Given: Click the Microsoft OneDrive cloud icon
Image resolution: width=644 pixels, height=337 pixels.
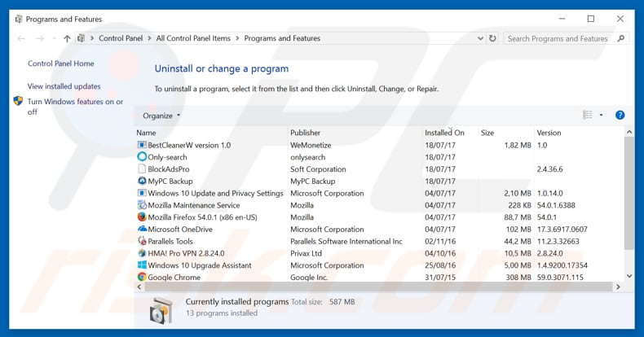Looking at the screenshot, I should tap(142, 229).
